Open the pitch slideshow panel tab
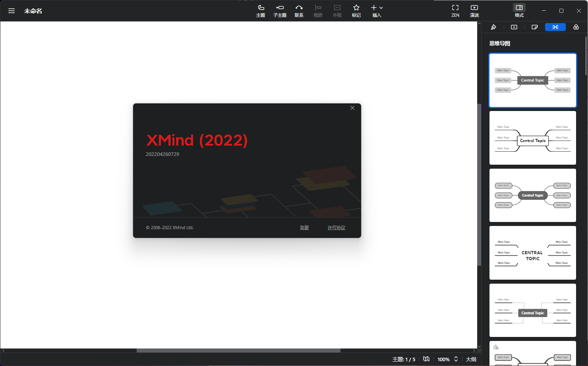This screenshot has width=588, height=366. point(514,27)
